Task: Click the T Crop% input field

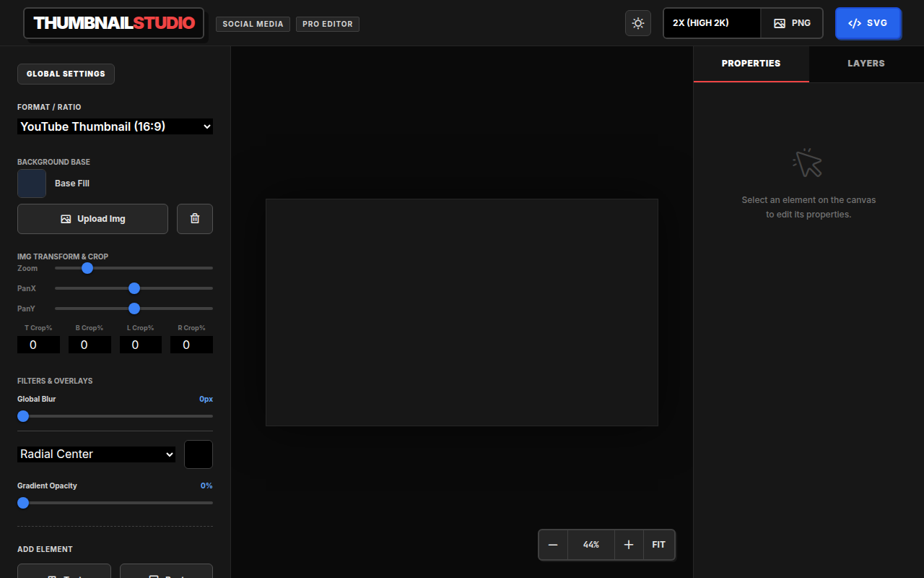Action: click(38, 345)
